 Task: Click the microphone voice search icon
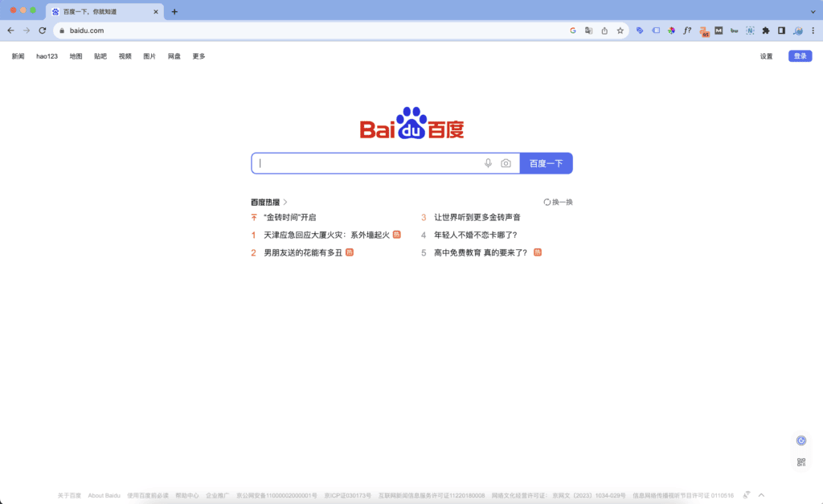488,163
